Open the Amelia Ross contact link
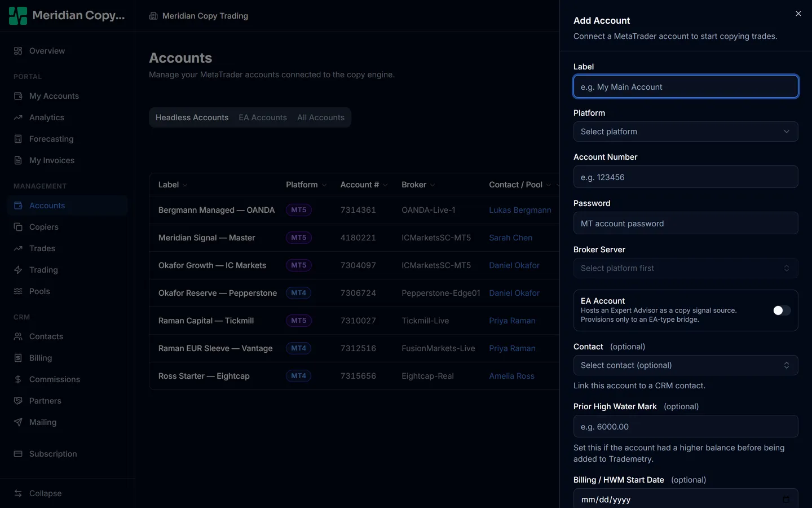This screenshot has height=508, width=812. coord(511,376)
